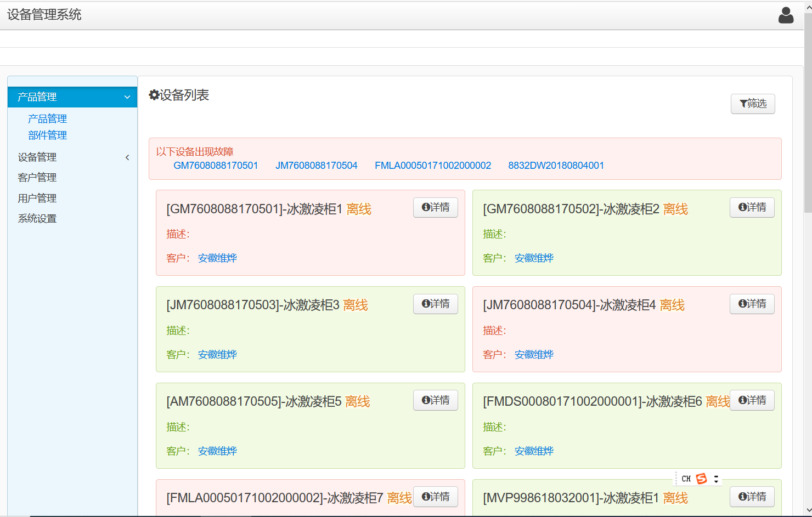This screenshot has height=517, width=812.
Task: Open 客户管理 in the sidebar
Action: pyautogui.click(x=37, y=178)
